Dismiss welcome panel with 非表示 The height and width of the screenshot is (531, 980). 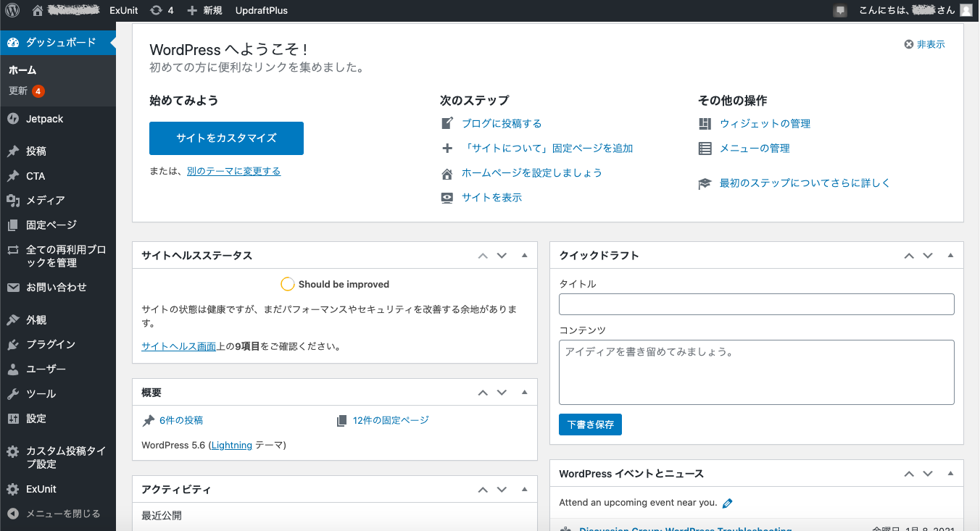tap(925, 44)
